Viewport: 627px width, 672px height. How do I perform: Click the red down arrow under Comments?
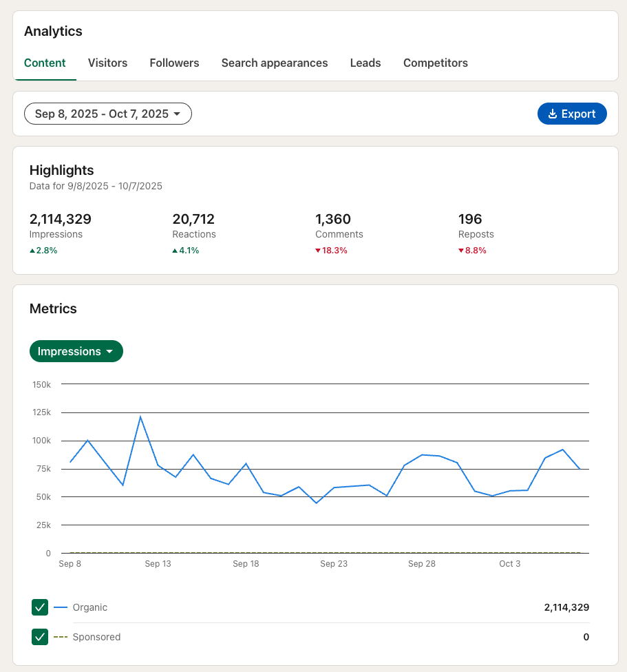coord(318,251)
